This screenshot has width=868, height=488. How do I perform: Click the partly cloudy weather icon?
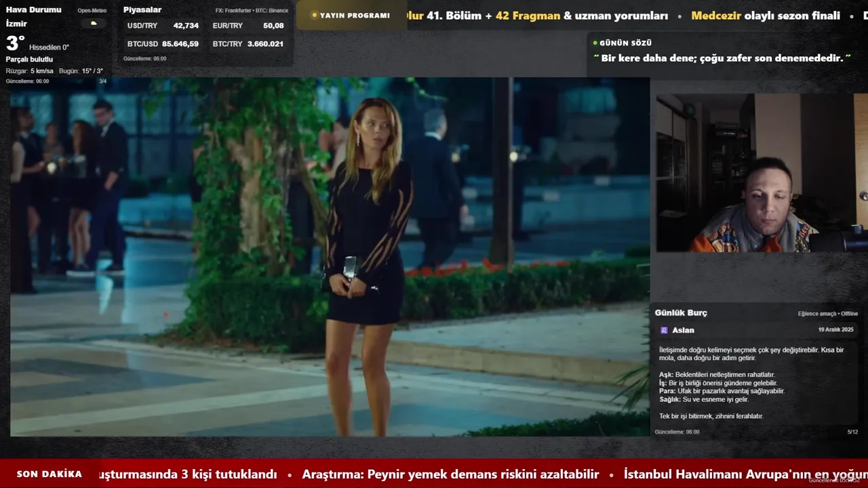(x=94, y=24)
